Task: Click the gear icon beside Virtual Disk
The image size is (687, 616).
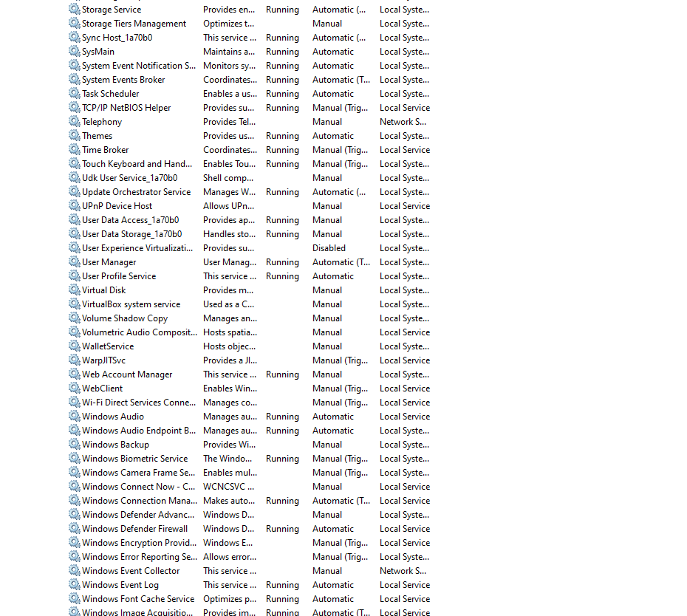Action: (75, 290)
